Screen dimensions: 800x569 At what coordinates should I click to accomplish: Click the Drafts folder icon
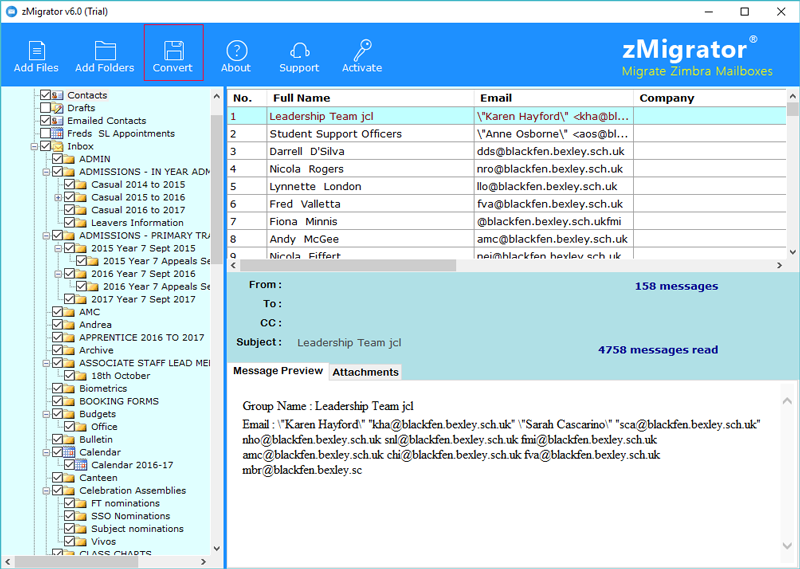click(x=58, y=108)
